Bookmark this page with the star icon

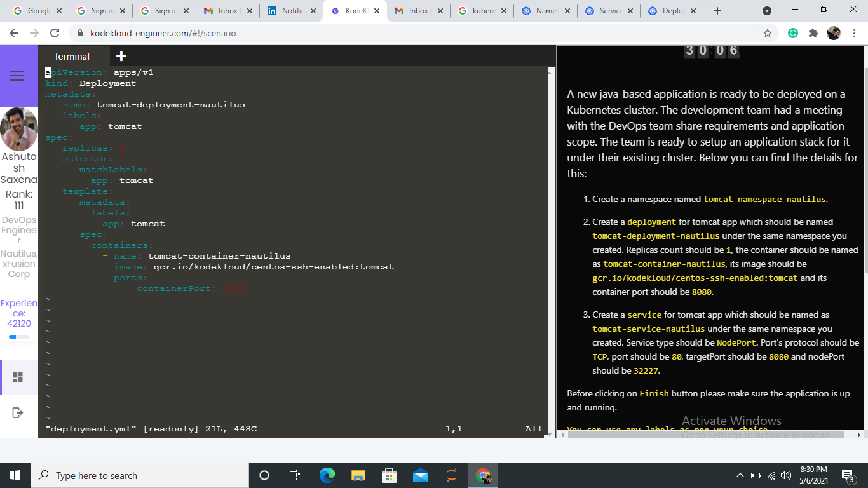pos(768,33)
